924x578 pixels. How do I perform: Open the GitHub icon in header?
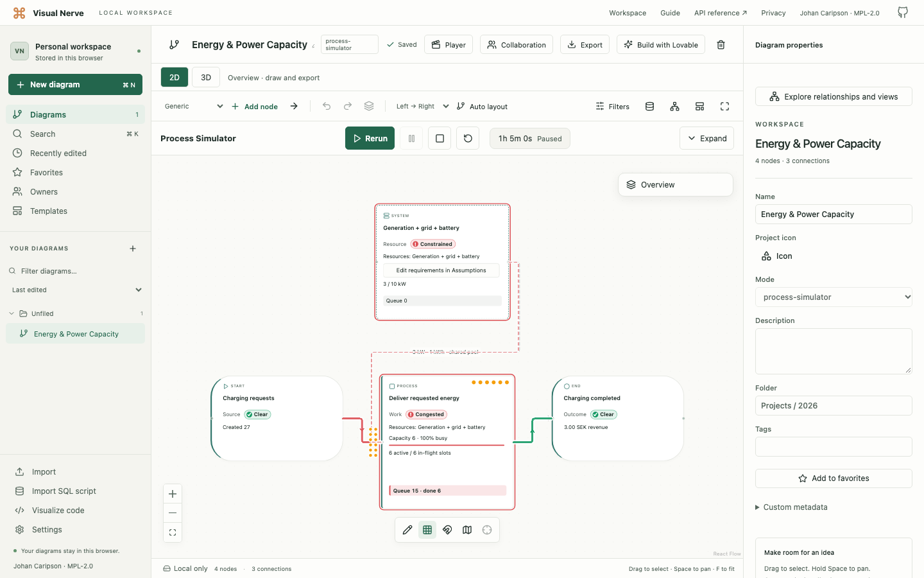pos(903,13)
